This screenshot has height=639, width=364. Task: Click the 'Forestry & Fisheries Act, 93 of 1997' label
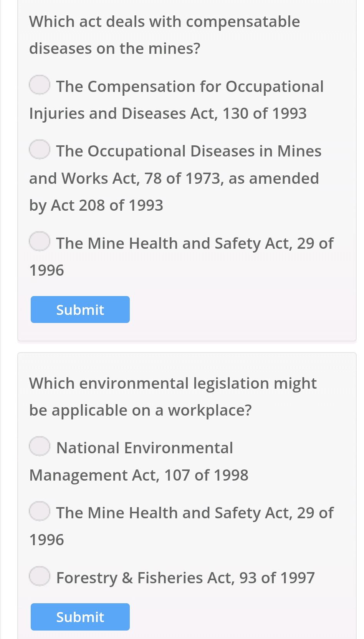[185, 578]
